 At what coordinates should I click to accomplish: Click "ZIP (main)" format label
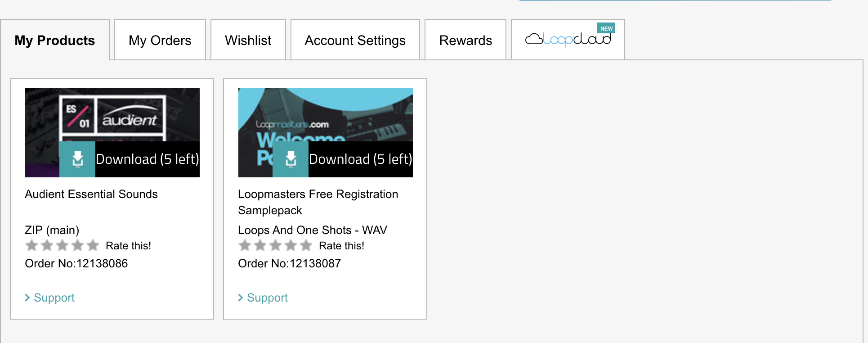52,230
